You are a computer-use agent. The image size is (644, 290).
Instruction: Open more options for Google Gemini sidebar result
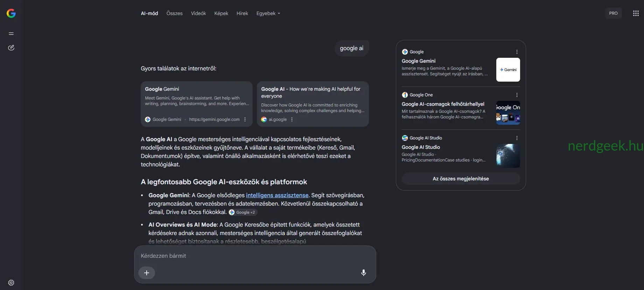click(x=517, y=52)
